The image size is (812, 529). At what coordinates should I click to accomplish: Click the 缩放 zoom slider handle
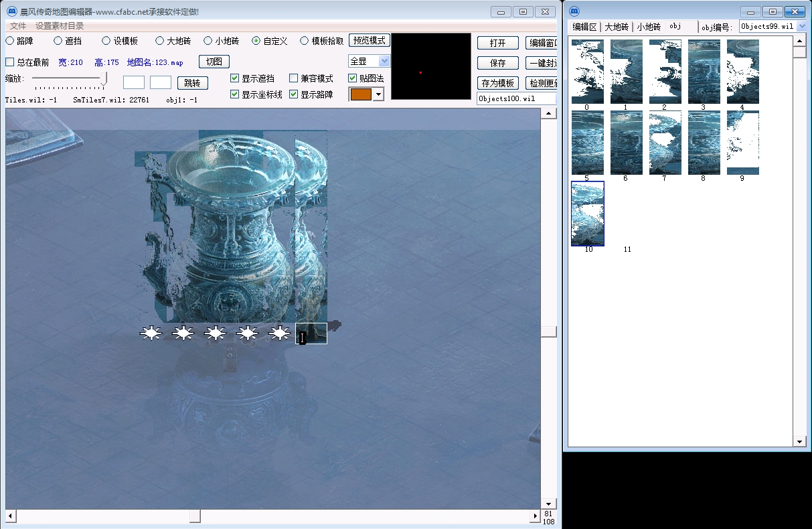[104, 80]
